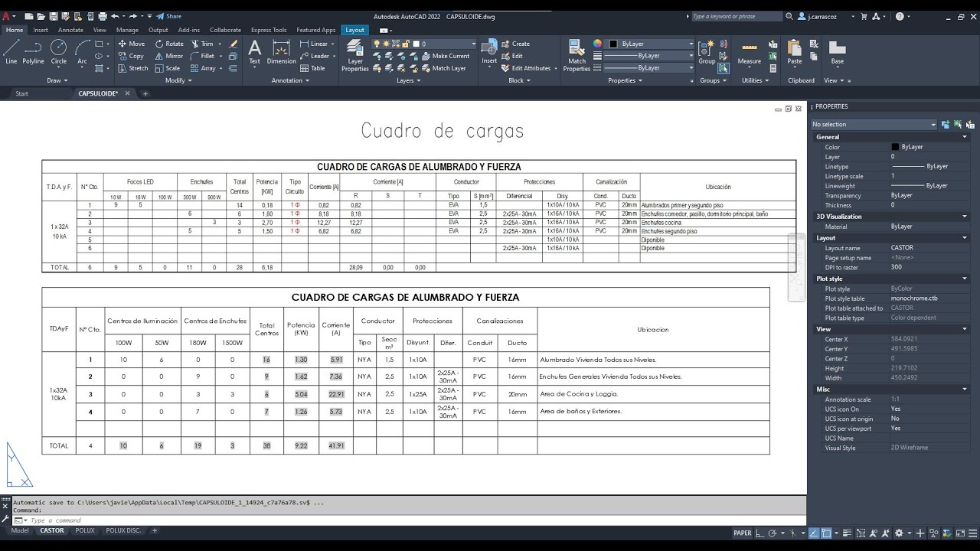
Task: Click the Erase tool icon
Action: [234, 44]
